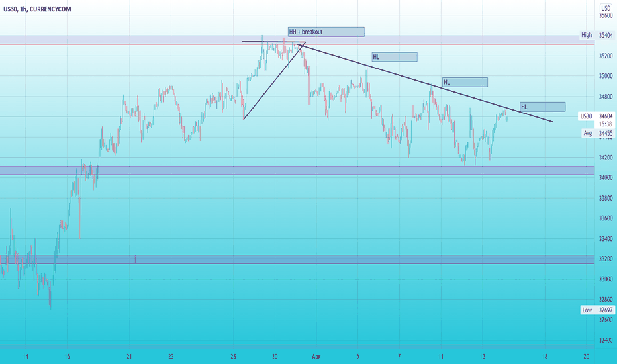Click the 35200 price axis label
The image size is (617, 364).
(606, 56)
